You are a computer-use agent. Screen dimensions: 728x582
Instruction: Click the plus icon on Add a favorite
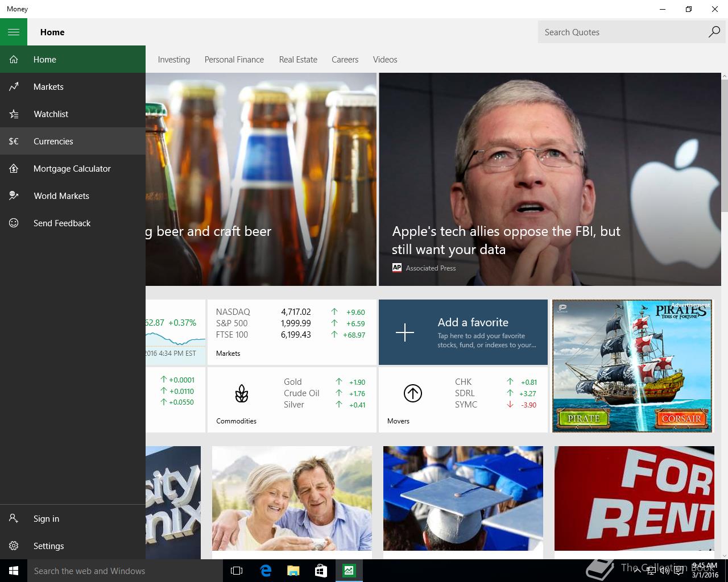tap(405, 332)
